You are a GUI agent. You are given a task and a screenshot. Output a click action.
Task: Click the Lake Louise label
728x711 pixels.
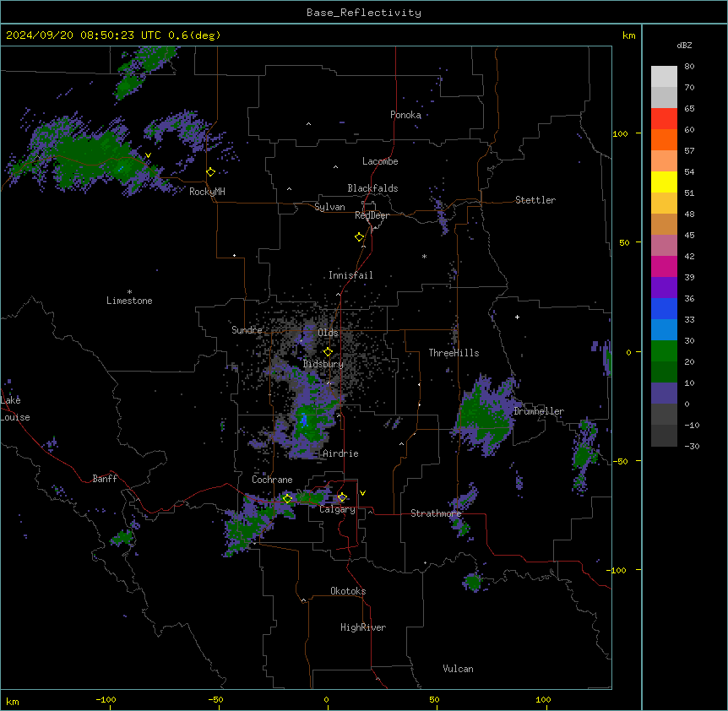[x=15, y=409]
